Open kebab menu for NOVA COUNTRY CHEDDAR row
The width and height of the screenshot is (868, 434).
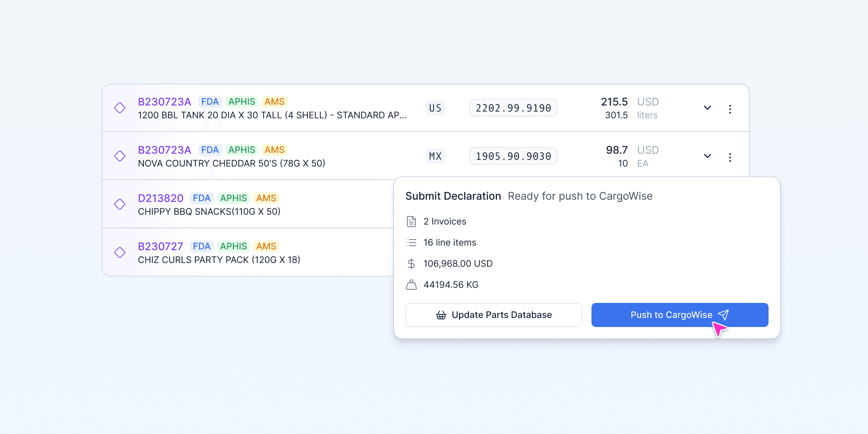coord(730,157)
